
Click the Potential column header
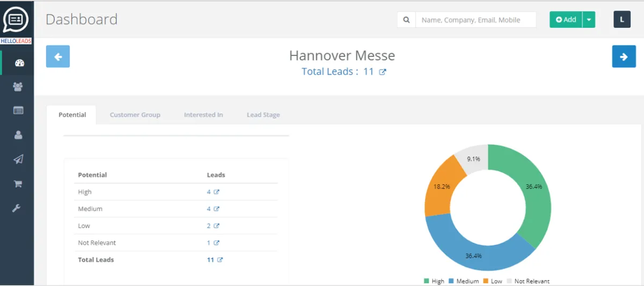point(92,175)
